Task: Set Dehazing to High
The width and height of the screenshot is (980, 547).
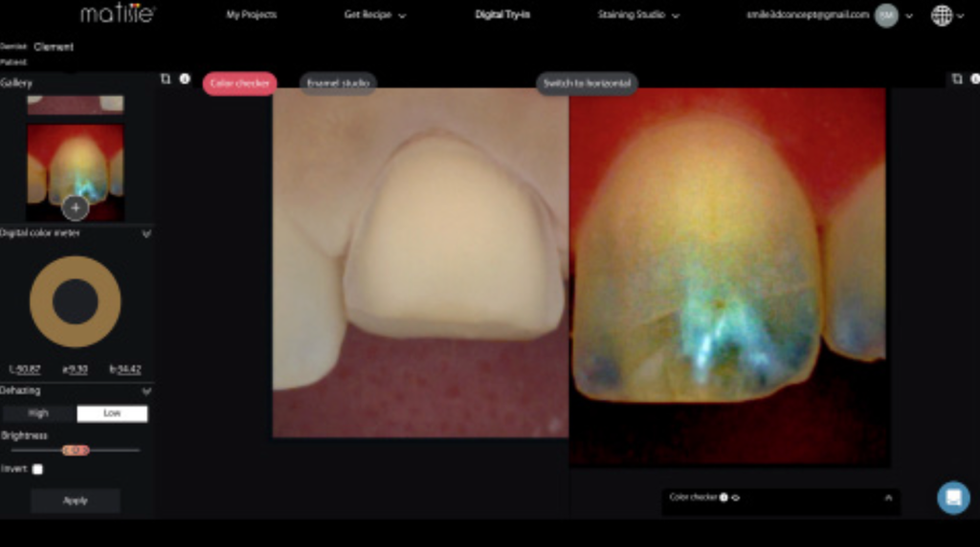Action: pos(39,414)
